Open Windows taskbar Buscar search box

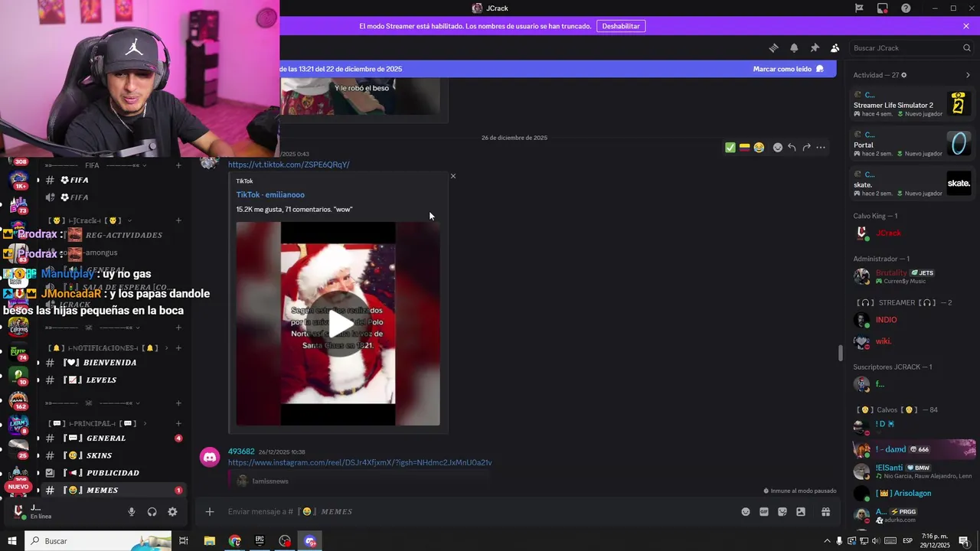point(98,541)
